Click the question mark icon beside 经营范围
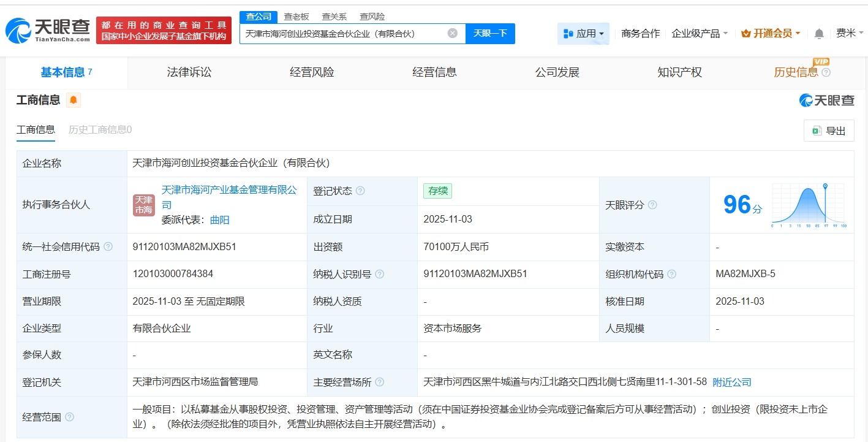Screen dimensions: 868x442 69,416
